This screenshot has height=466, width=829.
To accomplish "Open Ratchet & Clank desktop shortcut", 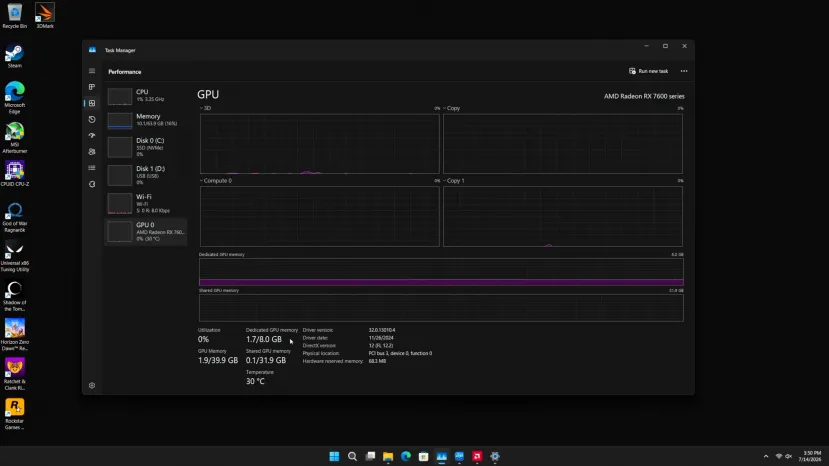I will 14,374.
